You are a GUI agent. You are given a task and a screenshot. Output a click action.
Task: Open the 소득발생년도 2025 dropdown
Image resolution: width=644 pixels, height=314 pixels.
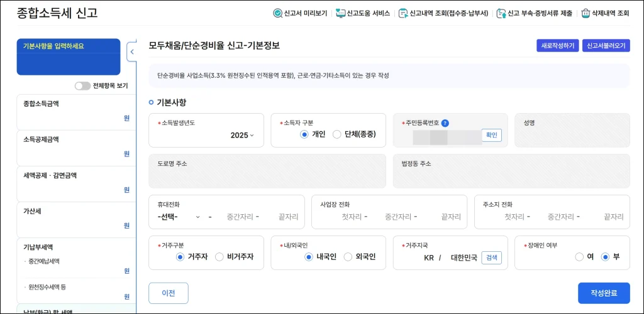coord(242,135)
